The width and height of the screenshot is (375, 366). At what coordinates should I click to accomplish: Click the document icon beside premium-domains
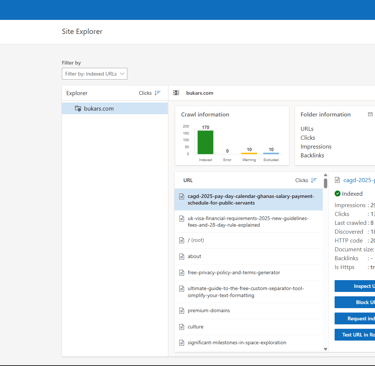point(182,311)
